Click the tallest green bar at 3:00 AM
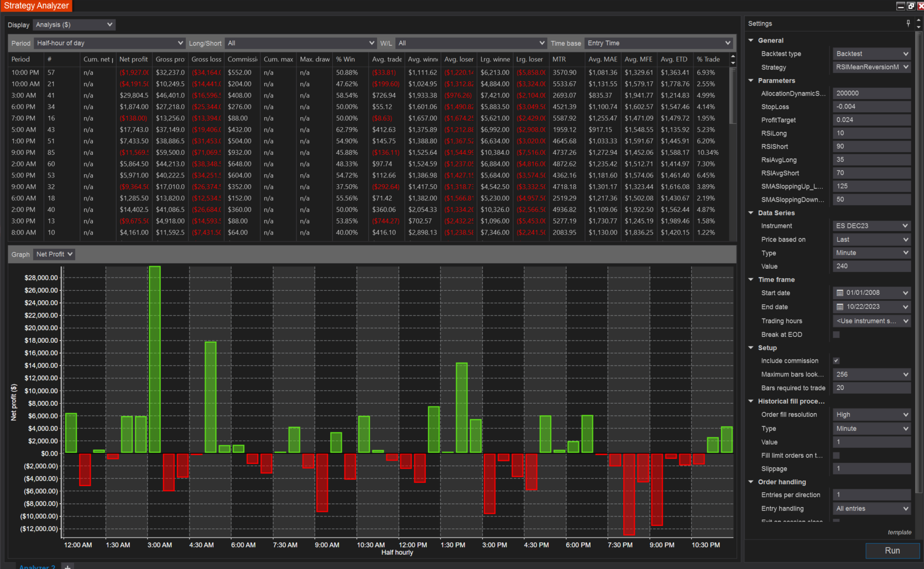The image size is (924, 569). click(155, 359)
